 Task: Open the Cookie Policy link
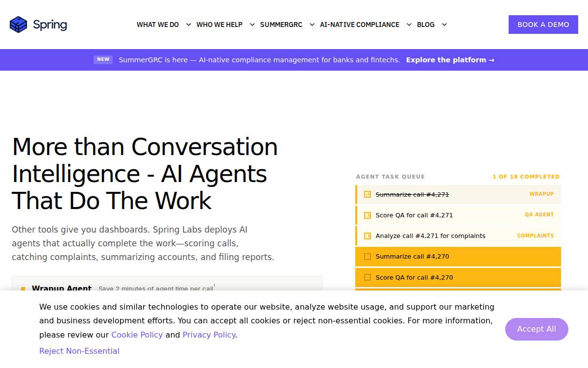pyautogui.click(x=137, y=335)
